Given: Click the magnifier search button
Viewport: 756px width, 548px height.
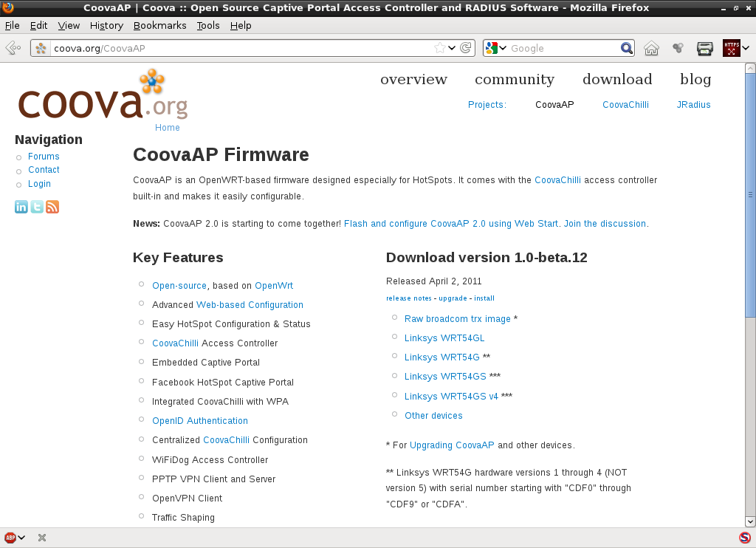Looking at the screenshot, I should [x=626, y=48].
